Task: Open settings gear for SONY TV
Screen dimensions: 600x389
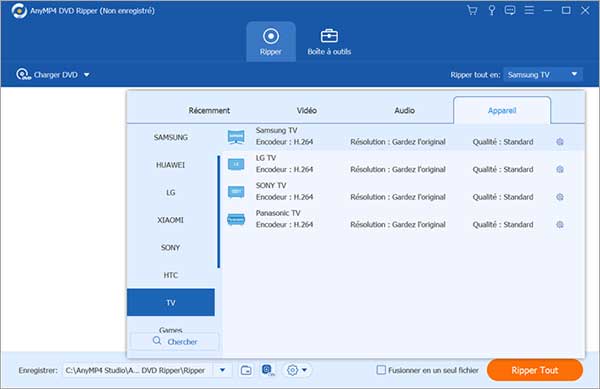Action: tap(560, 197)
